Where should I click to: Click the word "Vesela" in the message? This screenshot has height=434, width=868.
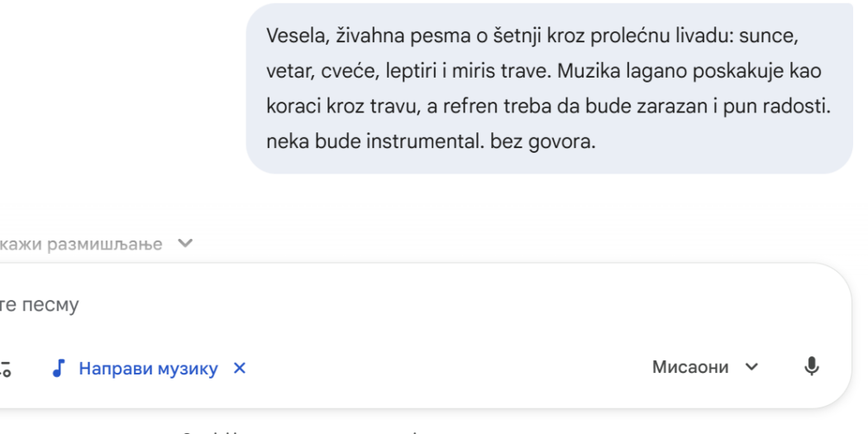(289, 38)
